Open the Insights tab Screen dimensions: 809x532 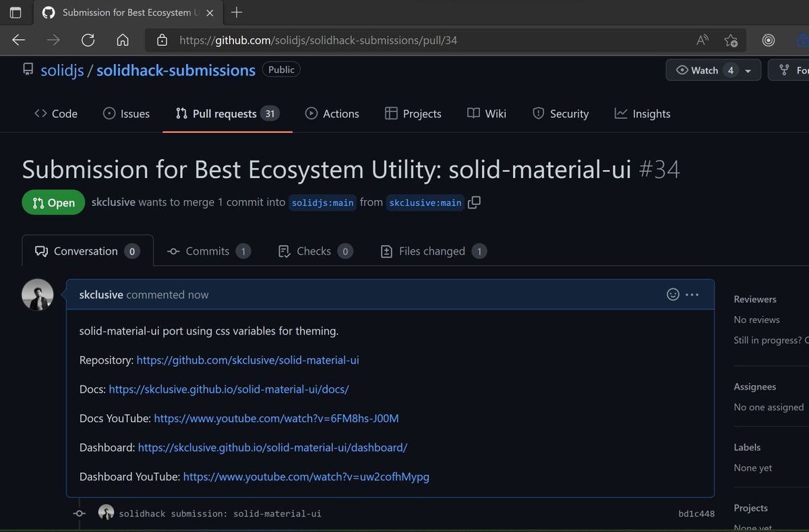642,114
